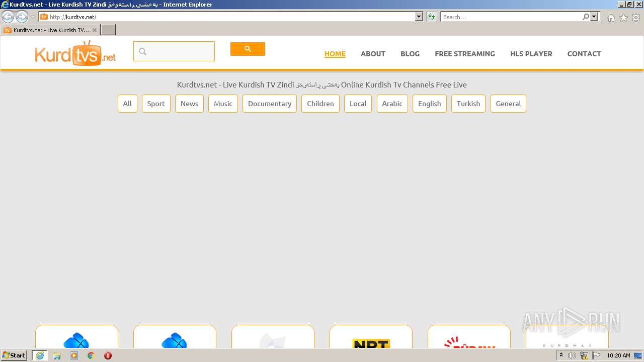Open the Kurdmax channel thumbnail

567,337
